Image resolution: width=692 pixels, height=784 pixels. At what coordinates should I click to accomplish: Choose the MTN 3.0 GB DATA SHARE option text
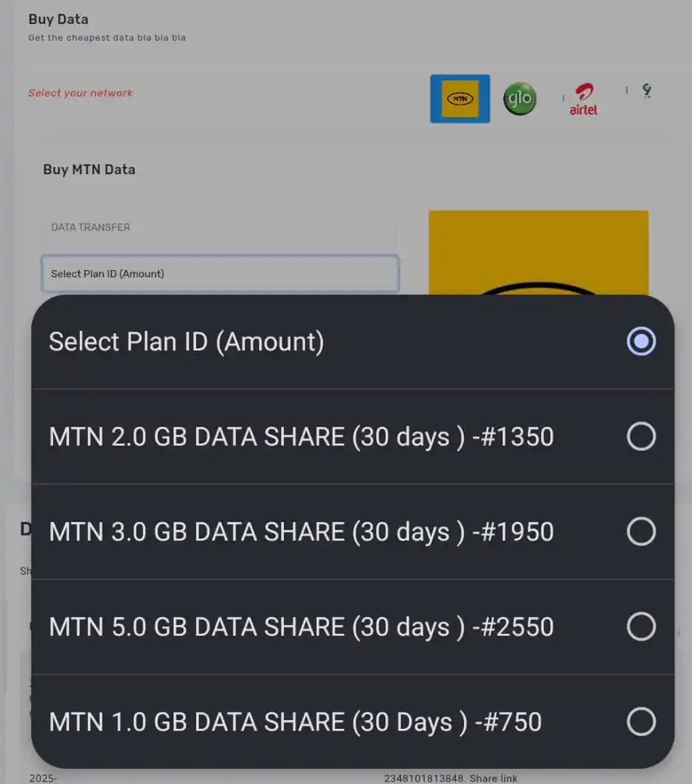pos(301,531)
